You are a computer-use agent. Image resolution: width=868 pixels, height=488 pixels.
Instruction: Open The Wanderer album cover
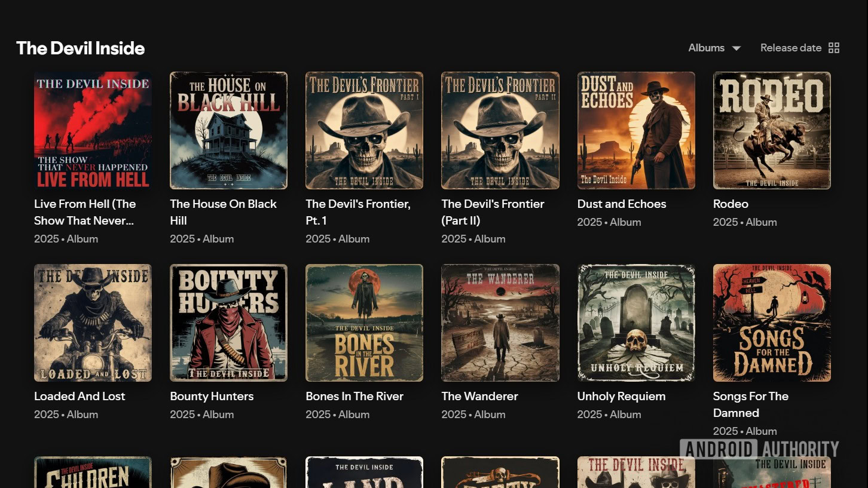[x=500, y=323]
